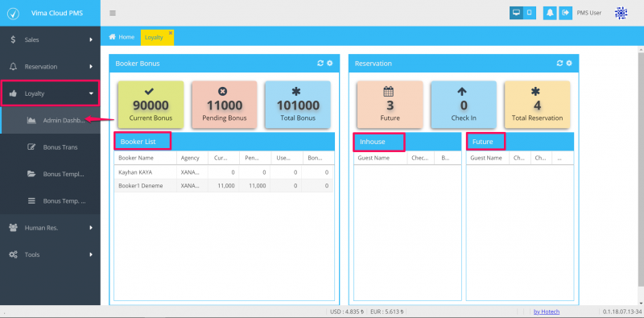Refresh the Reservation panel
Viewport: 644px width, 318px height.
click(x=559, y=64)
